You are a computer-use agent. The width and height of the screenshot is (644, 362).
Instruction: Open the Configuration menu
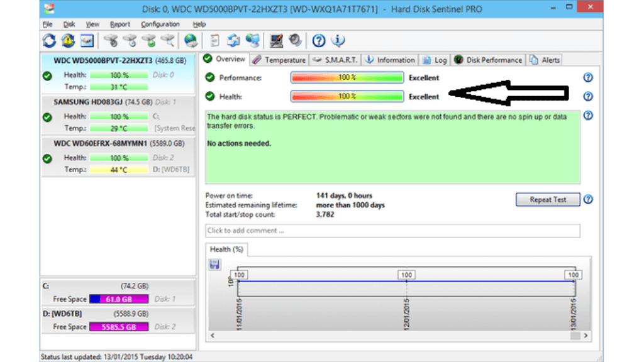[160, 24]
